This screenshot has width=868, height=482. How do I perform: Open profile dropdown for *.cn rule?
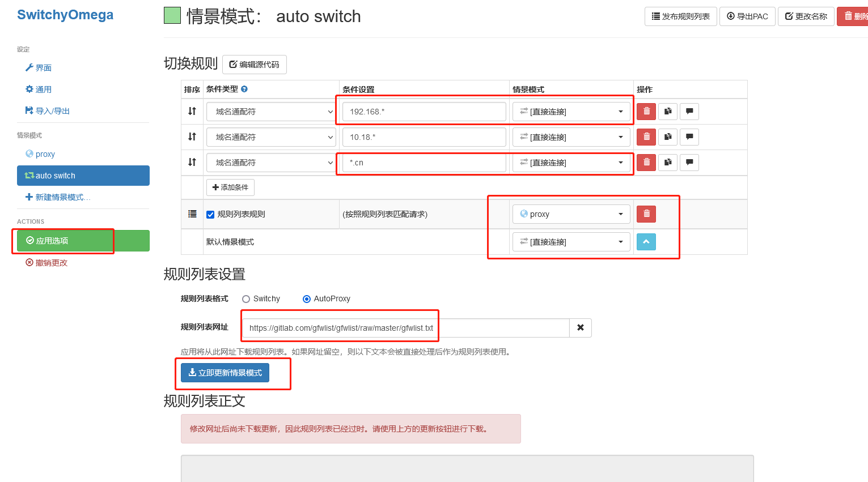pyautogui.click(x=571, y=163)
